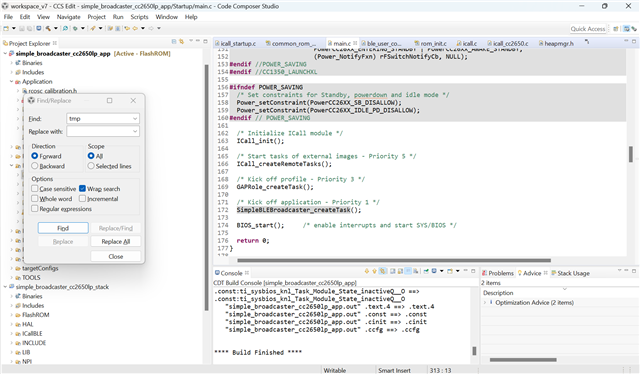The image size is (640, 374).
Task: Click the Last Edit Location toolbar icon
Action: click(127, 29)
